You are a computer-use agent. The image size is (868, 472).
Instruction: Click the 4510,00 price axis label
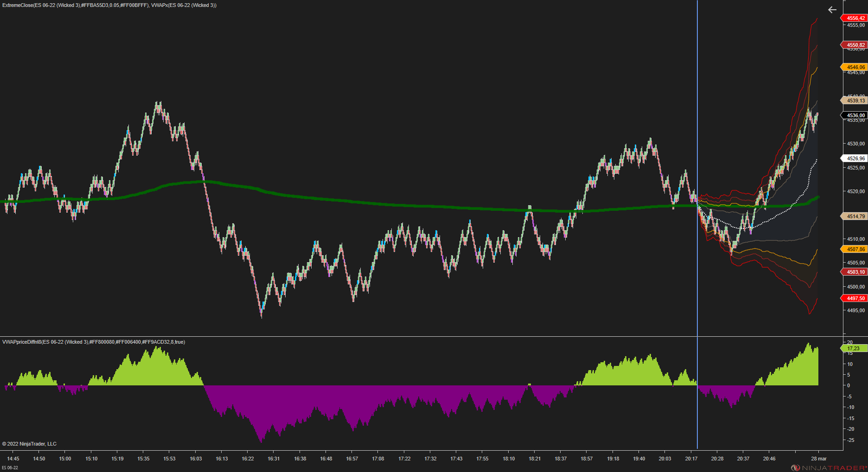856,239
